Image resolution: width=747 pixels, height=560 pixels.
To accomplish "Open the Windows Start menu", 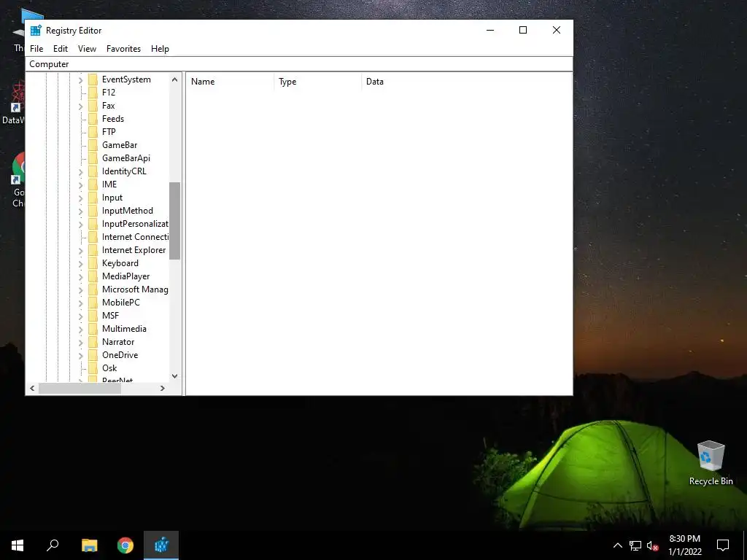I will pyautogui.click(x=18, y=545).
